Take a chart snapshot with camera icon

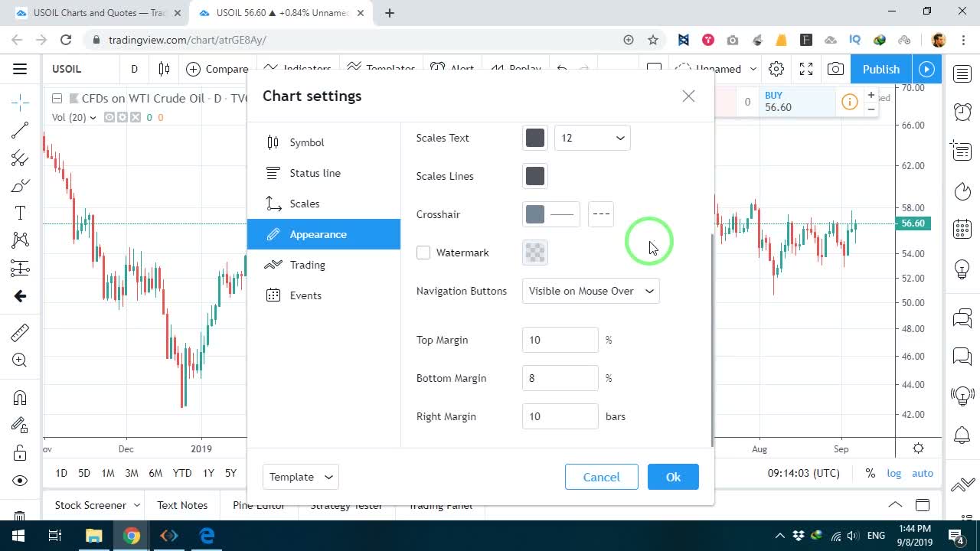click(835, 69)
